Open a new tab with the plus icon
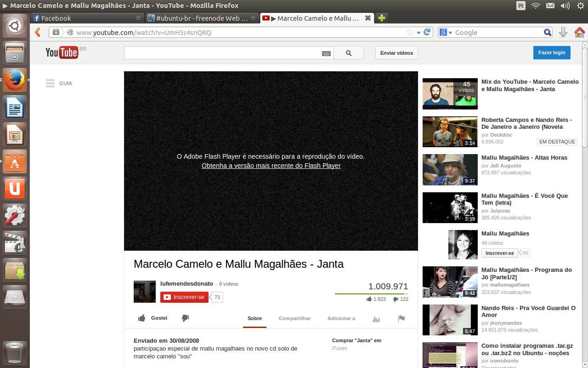The height and width of the screenshot is (368, 588). (381, 18)
